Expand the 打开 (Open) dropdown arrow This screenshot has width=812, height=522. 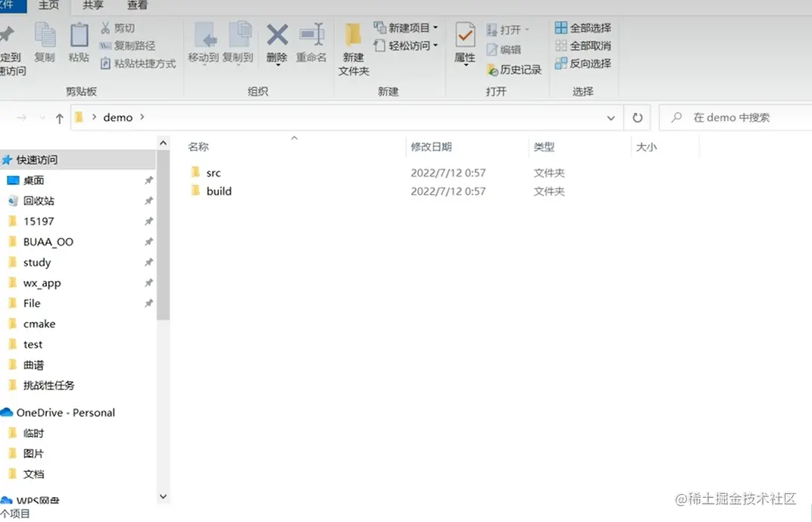point(528,29)
